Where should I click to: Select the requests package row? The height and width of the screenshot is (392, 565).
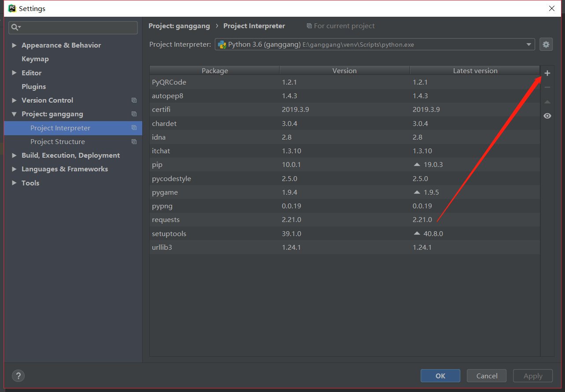click(x=345, y=219)
